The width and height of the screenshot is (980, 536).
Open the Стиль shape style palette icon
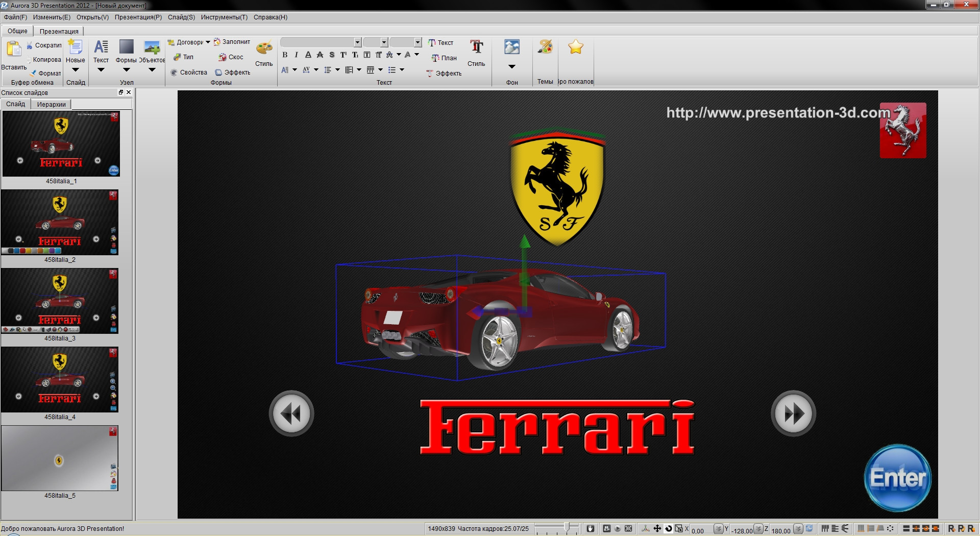coord(264,48)
